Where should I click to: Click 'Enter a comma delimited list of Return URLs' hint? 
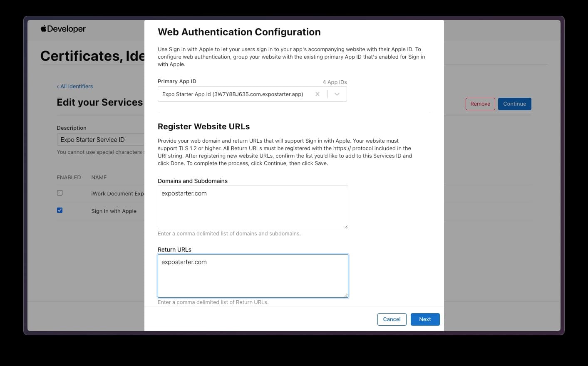(213, 302)
